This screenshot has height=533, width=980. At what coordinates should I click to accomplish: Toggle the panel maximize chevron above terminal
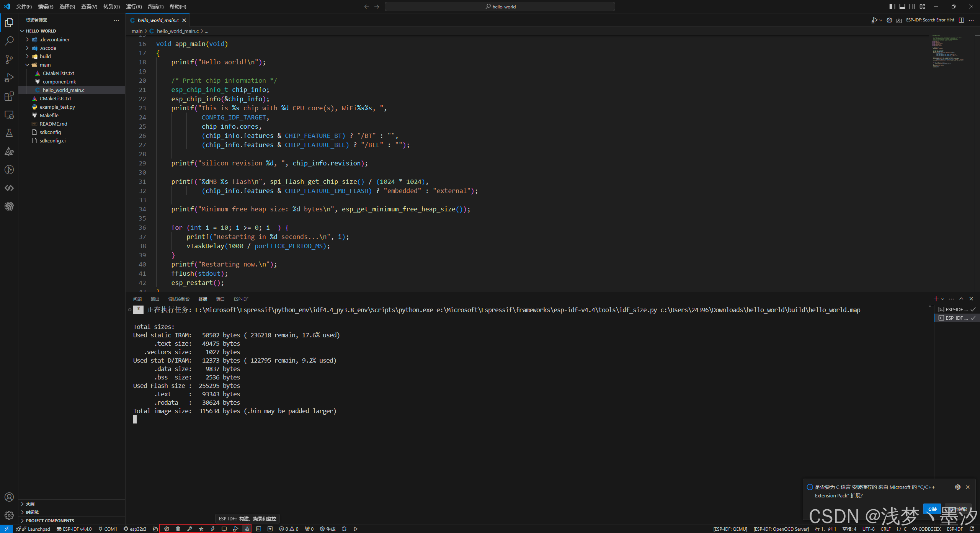pos(961,299)
